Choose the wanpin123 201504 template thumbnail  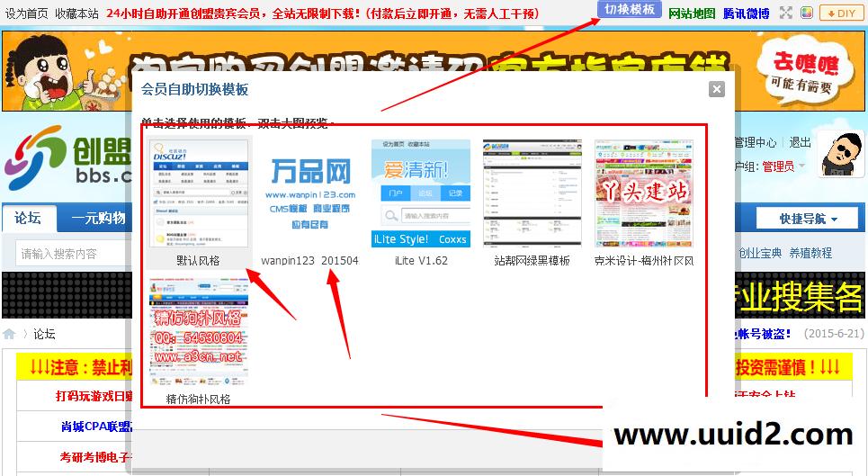point(310,193)
